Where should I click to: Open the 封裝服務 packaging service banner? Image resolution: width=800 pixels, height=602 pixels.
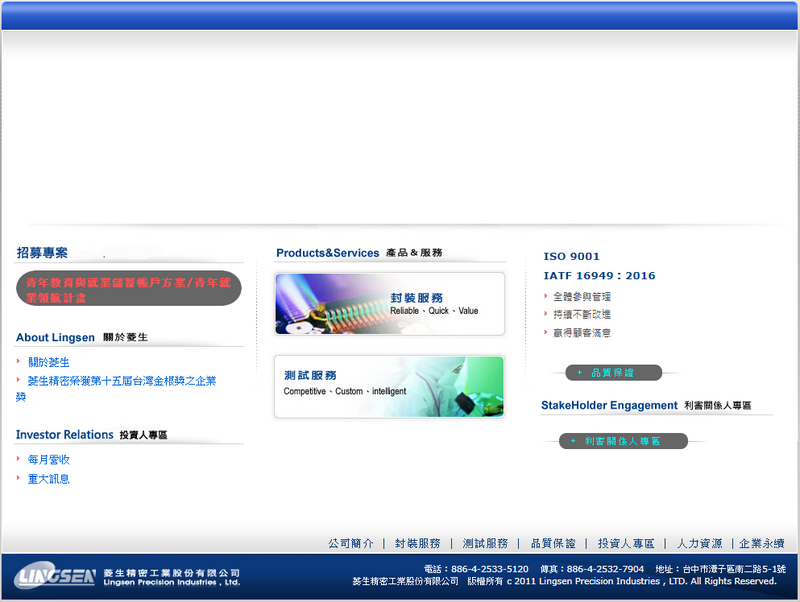[390, 304]
